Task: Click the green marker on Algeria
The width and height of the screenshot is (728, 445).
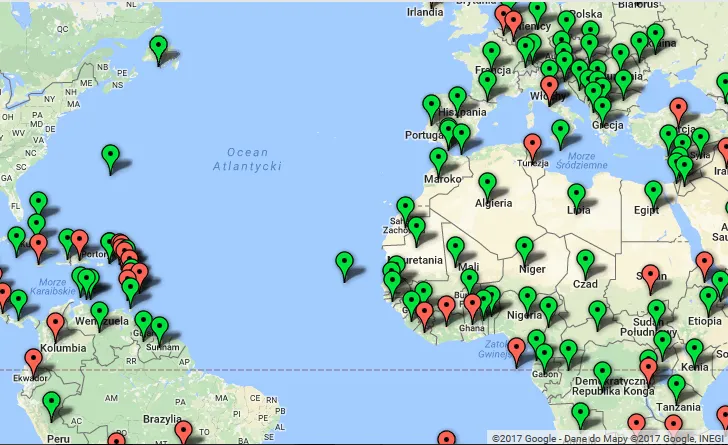Action: [488, 186]
